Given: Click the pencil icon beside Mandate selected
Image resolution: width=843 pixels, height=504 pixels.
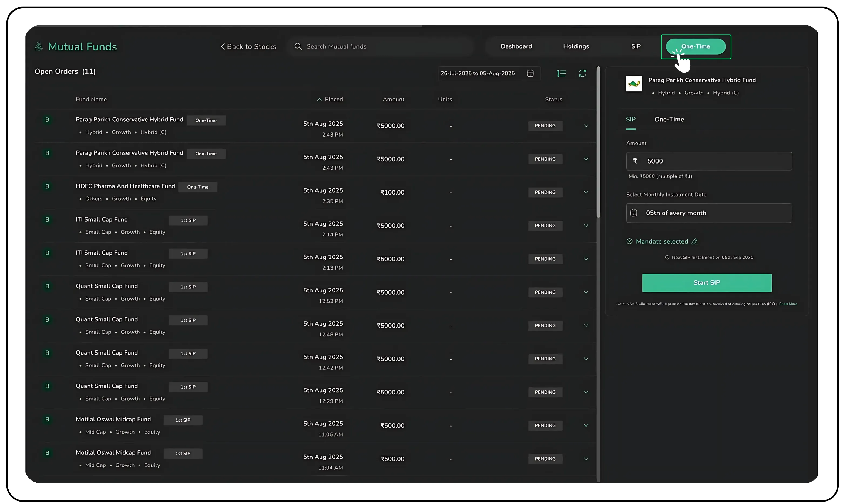Looking at the screenshot, I should (695, 241).
